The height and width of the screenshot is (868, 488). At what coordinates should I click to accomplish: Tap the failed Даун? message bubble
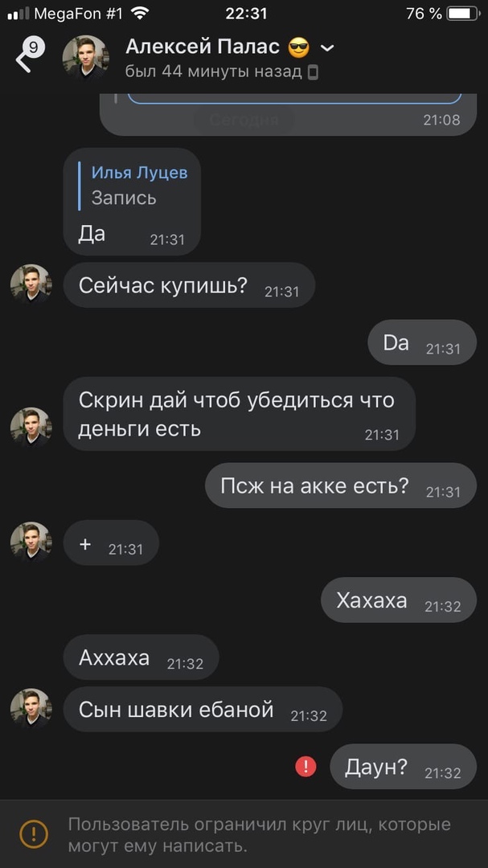(404, 767)
